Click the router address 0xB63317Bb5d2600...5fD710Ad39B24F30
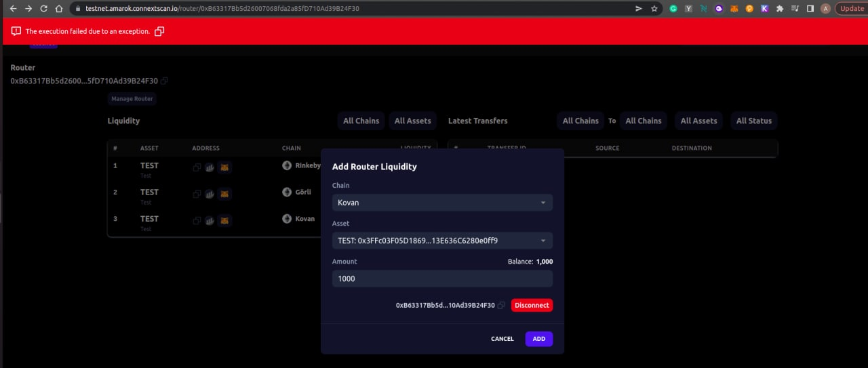868x368 pixels. tap(84, 81)
